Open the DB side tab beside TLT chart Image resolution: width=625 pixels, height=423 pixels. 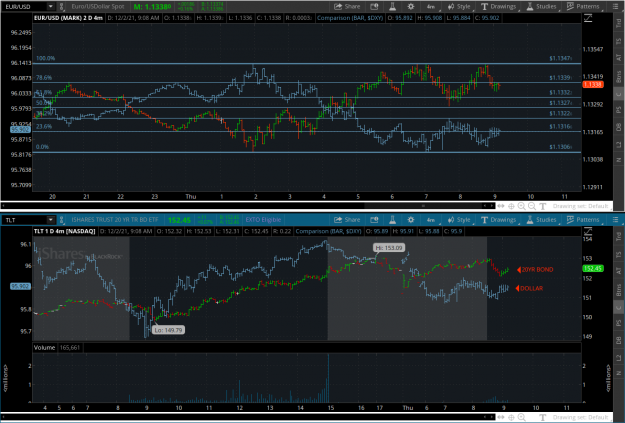coord(619,340)
